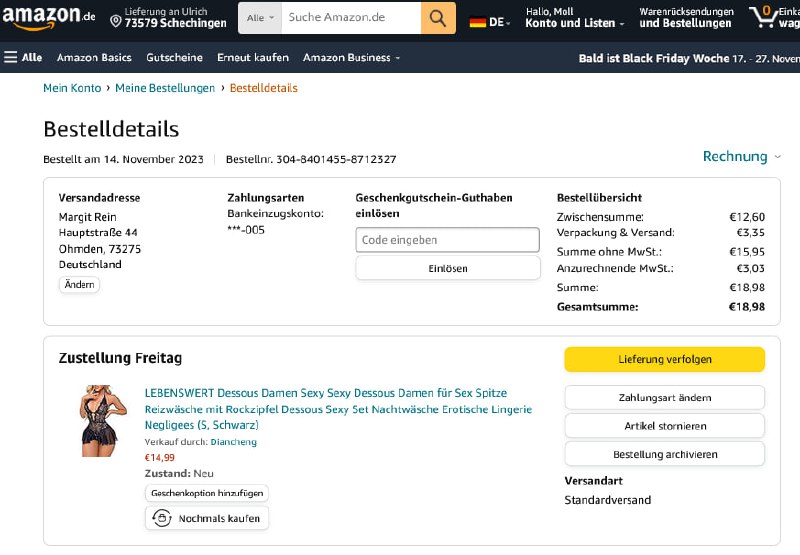This screenshot has width=800, height=555.
Task: Expand Konto und Listen menu
Action: click(x=575, y=23)
